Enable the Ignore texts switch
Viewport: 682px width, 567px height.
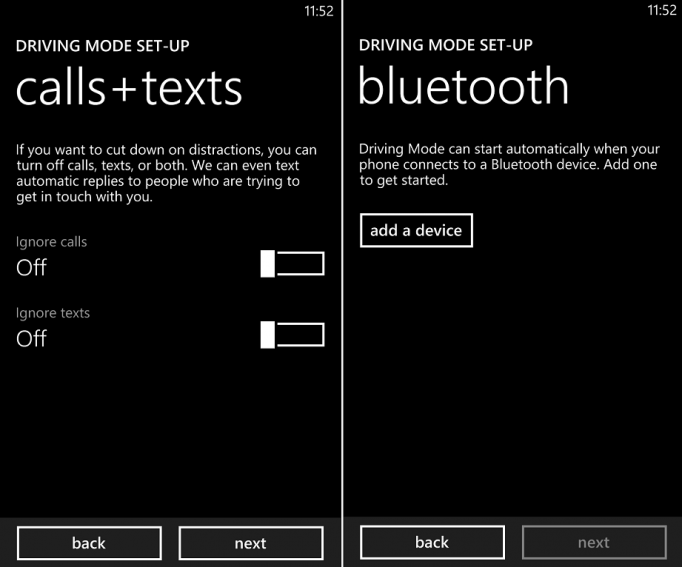[x=292, y=335]
